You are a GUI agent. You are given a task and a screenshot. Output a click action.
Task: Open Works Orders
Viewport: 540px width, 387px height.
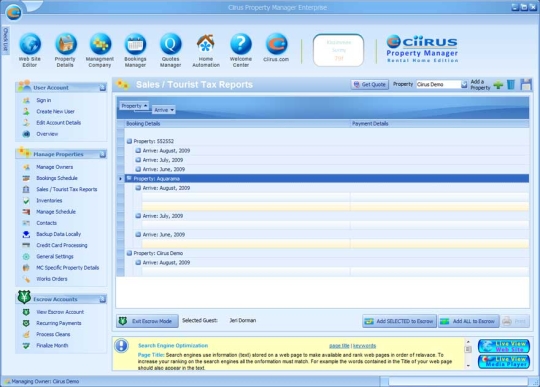tap(52, 279)
